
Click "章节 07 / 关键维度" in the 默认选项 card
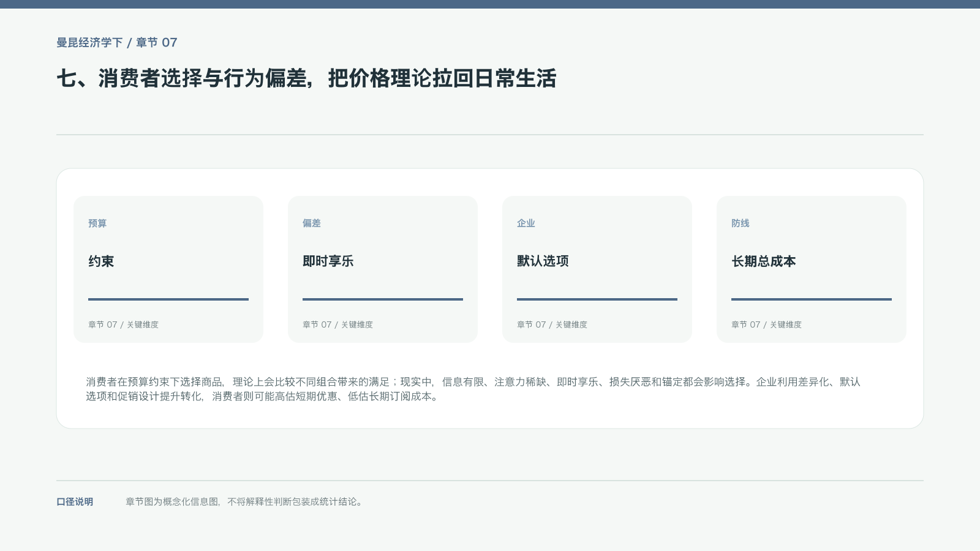click(552, 324)
